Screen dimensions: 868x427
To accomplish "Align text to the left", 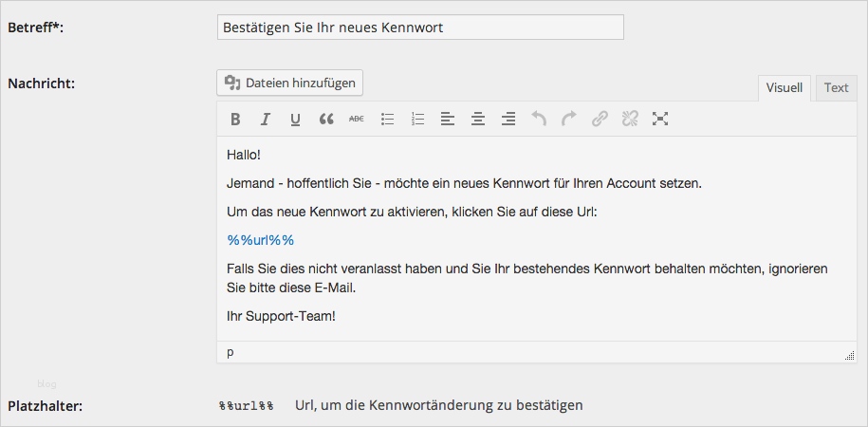I will coord(448,120).
